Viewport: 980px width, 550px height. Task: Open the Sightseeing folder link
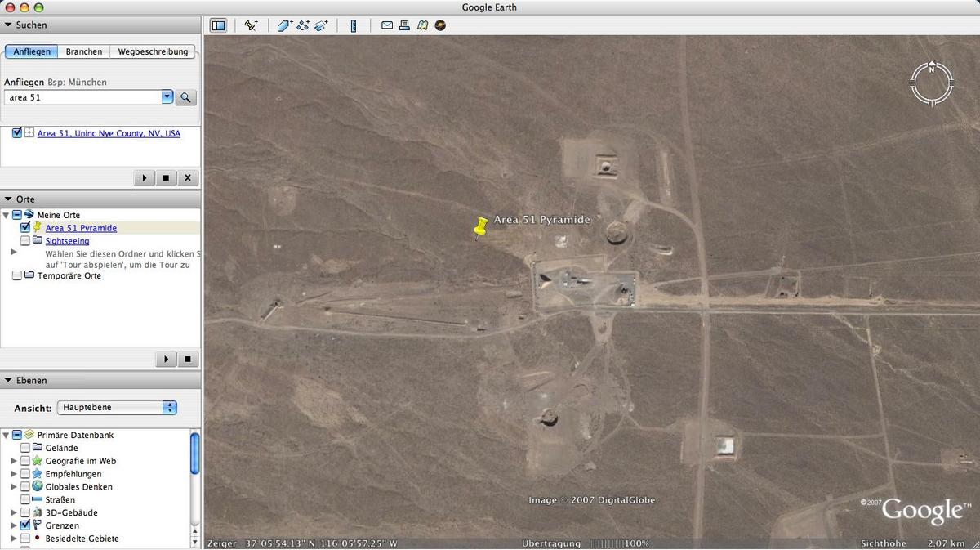67,241
